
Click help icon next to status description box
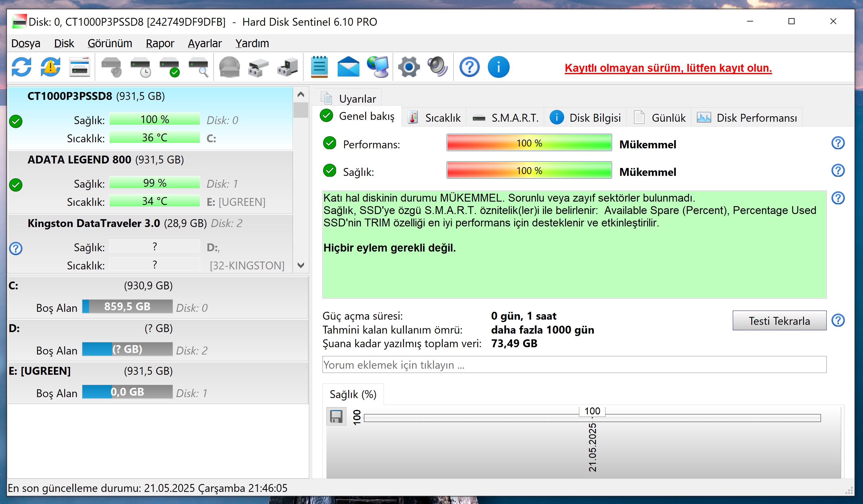click(838, 198)
